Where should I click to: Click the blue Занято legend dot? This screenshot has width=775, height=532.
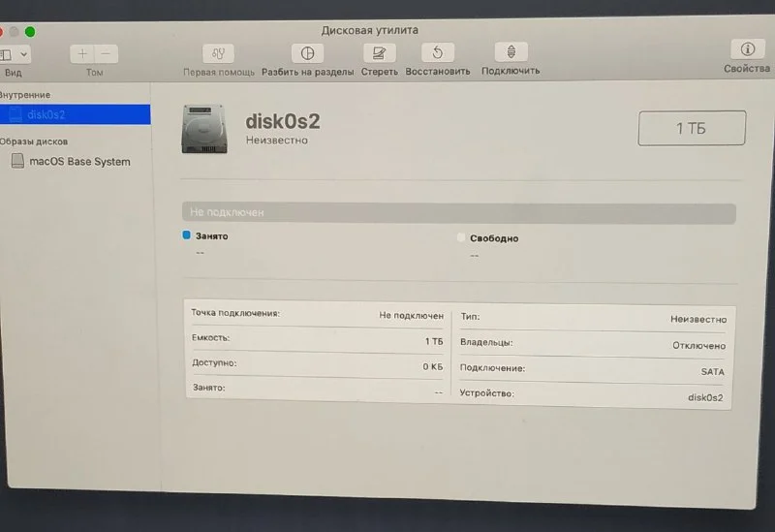(187, 235)
